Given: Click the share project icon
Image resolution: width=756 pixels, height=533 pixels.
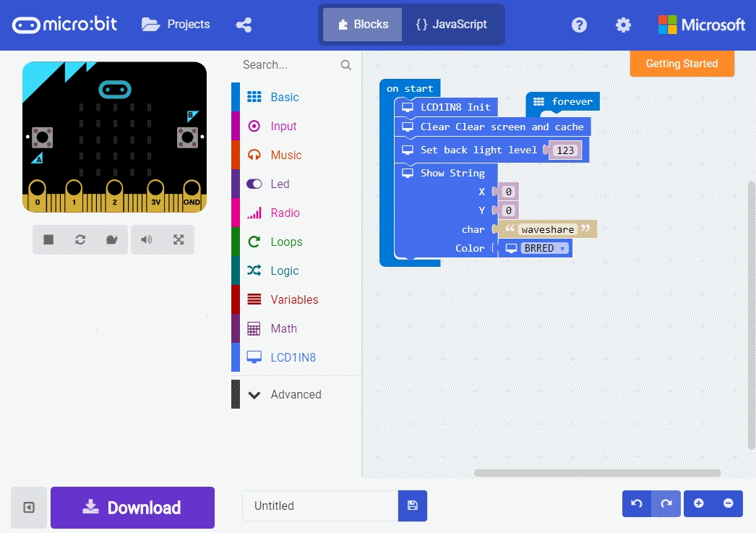Looking at the screenshot, I should 244,25.
